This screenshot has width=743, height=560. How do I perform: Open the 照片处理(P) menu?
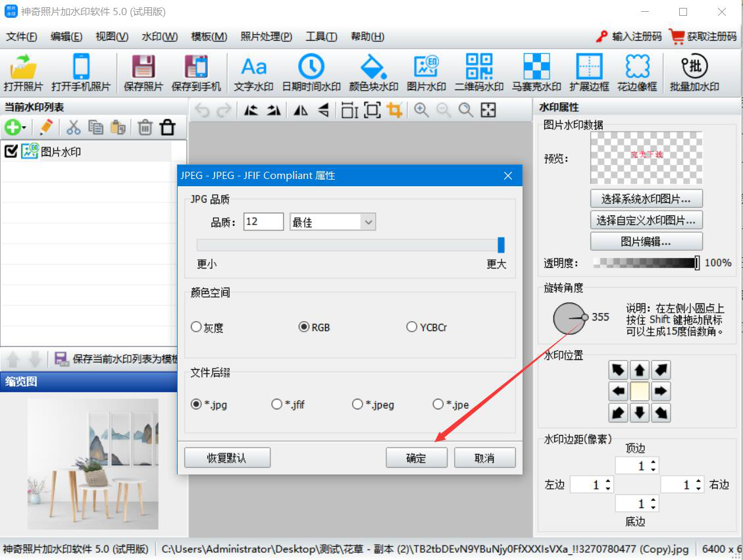(x=267, y=36)
